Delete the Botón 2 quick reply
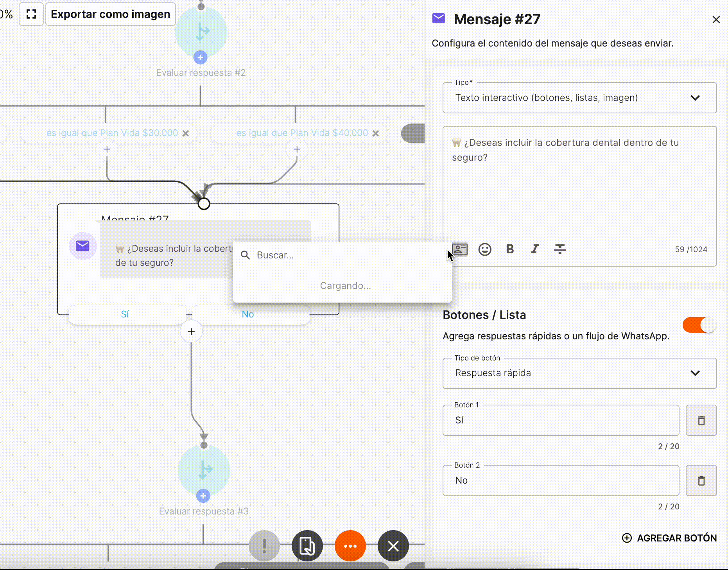The image size is (728, 570). tap(701, 480)
